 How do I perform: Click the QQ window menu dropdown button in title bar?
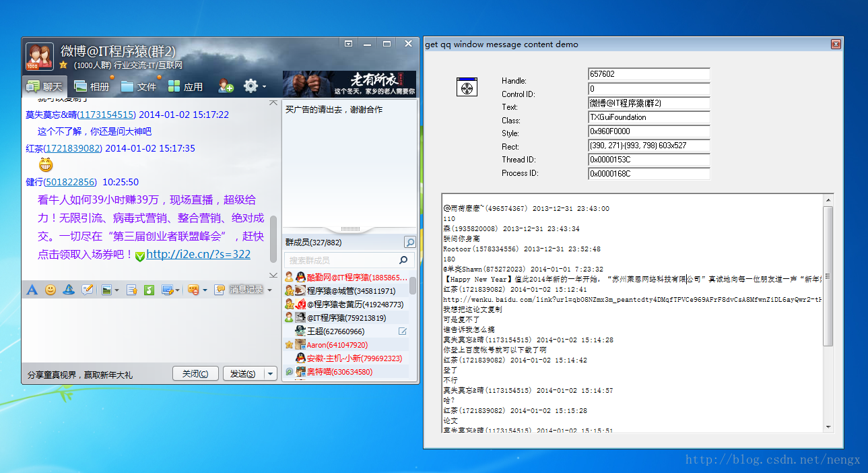(349, 43)
